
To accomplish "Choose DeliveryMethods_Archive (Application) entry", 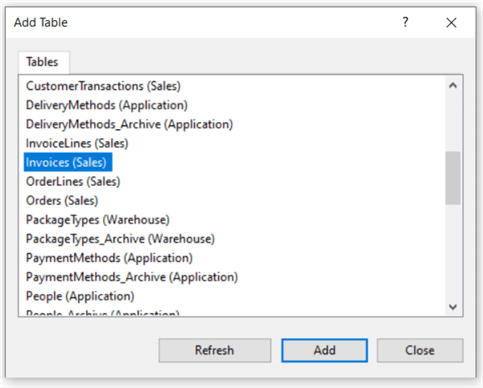I will point(129,124).
